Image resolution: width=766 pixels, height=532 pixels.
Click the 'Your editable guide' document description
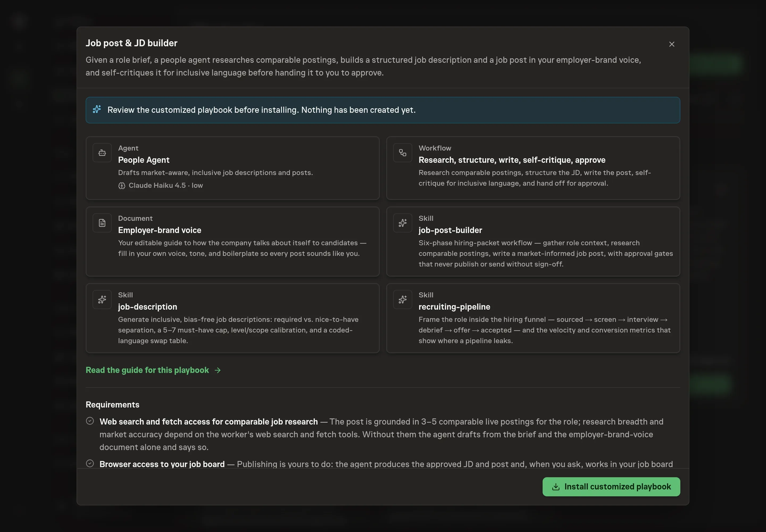[x=242, y=248]
